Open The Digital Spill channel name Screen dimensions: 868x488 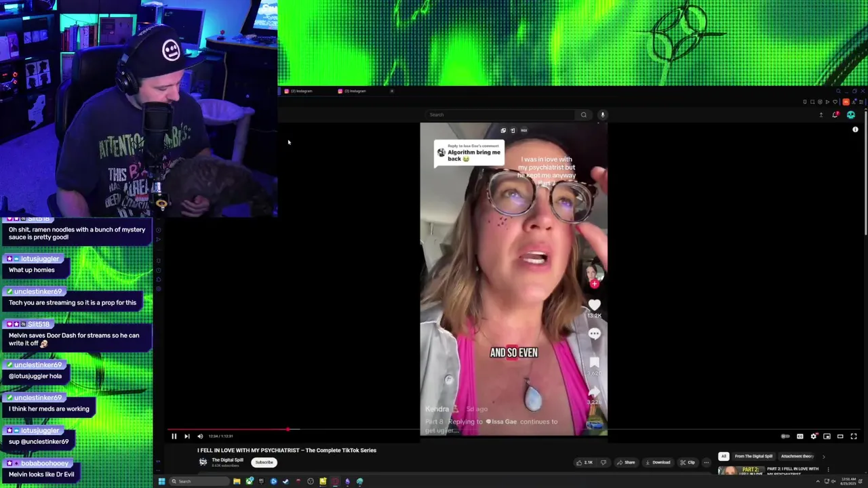pos(227,460)
